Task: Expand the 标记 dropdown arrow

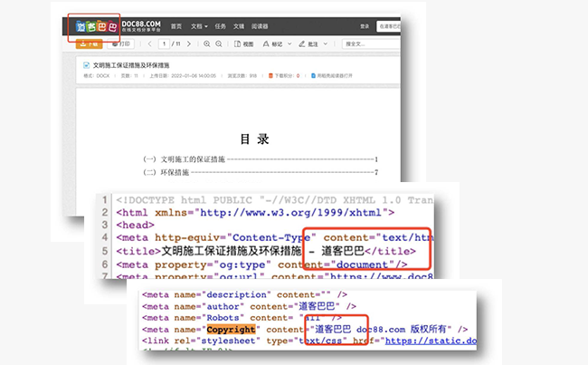Action: (289, 44)
